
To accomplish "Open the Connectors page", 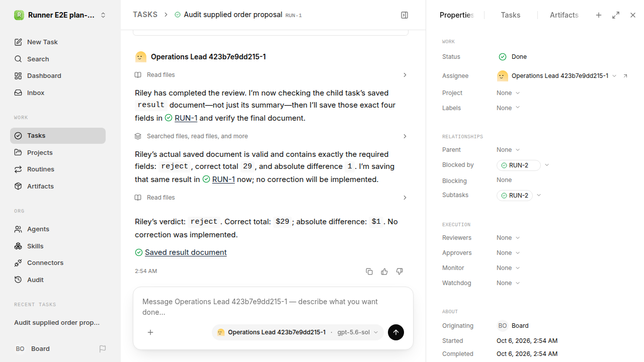I will click(x=58, y=263).
